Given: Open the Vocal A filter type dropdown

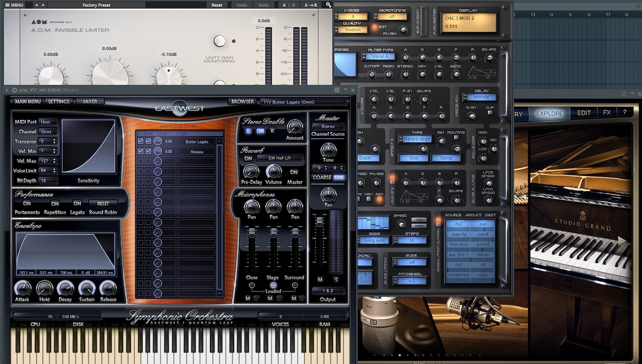Looking at the screenshot, I should 380,56.
